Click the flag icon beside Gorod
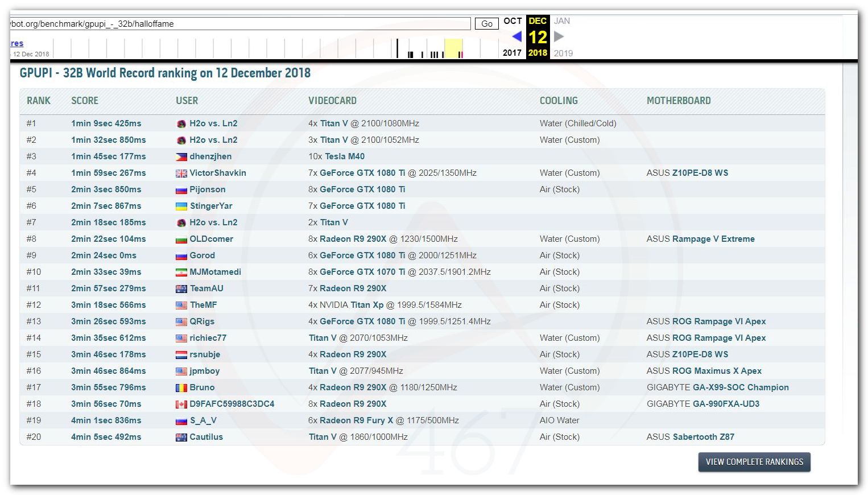This screenshot has height=495, width=868. coord(181,255)
